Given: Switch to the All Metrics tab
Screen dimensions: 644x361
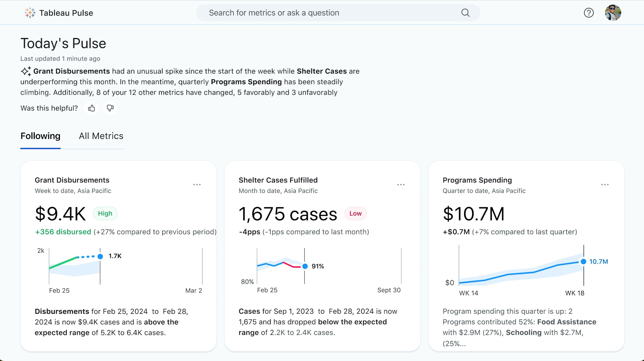Looking at the screenshot, I should click(x=101, y=136).
